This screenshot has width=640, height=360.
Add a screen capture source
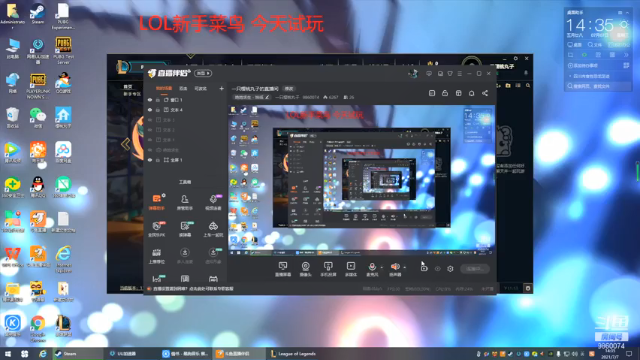click(x=282, y=269)
